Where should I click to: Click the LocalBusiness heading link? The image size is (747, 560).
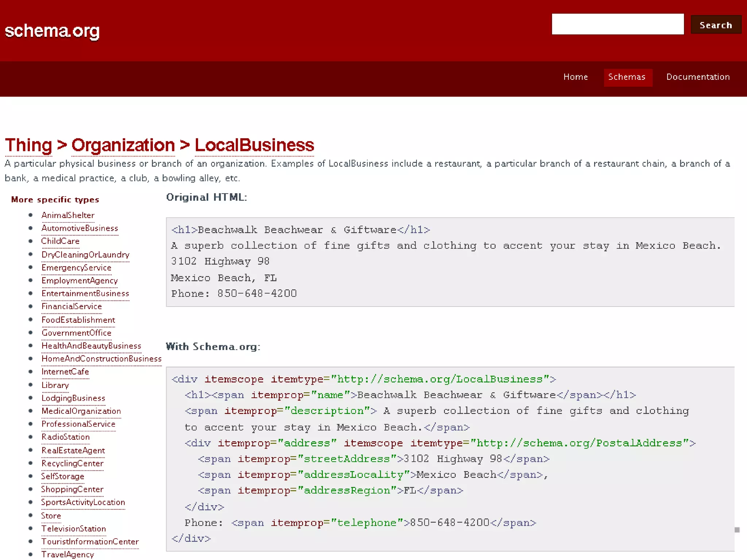pyautogui.click(x=254, y=145)
